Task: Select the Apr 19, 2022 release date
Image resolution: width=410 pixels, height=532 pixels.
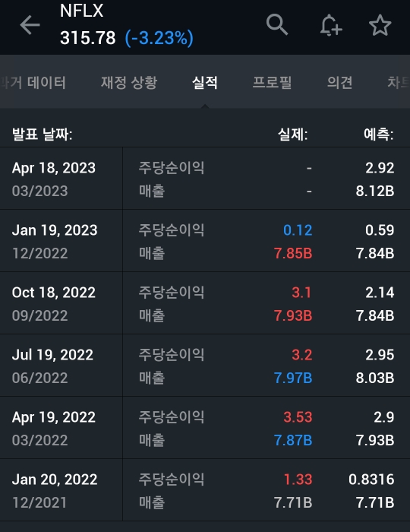Action: [x=54, y=418]
